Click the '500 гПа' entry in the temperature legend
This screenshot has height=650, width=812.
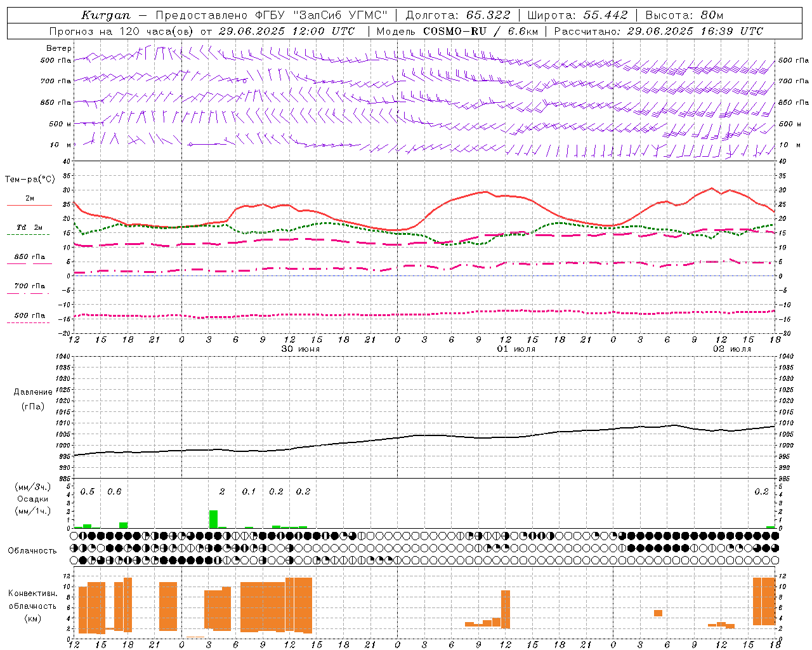click(x=30, y=315)
